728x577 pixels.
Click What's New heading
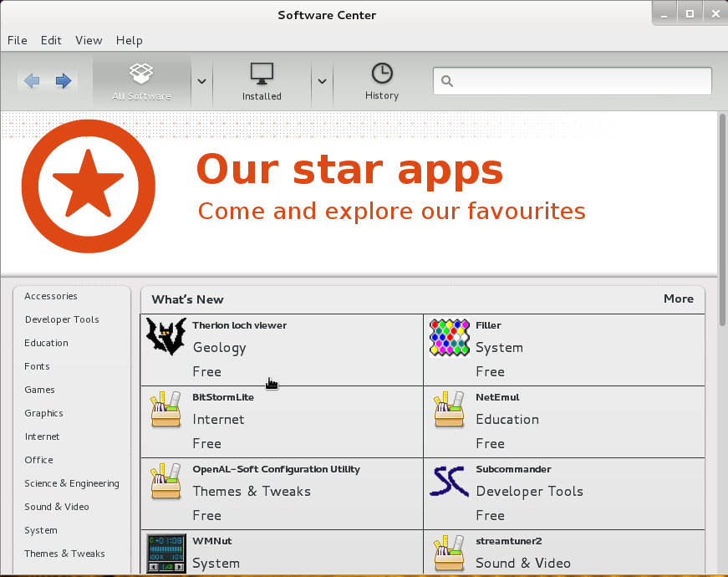click(187, 299)
